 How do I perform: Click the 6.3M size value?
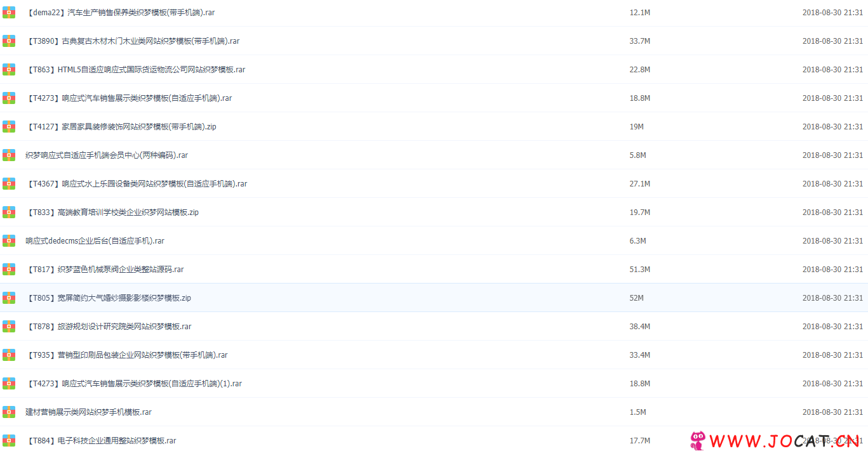pos(638,241)
